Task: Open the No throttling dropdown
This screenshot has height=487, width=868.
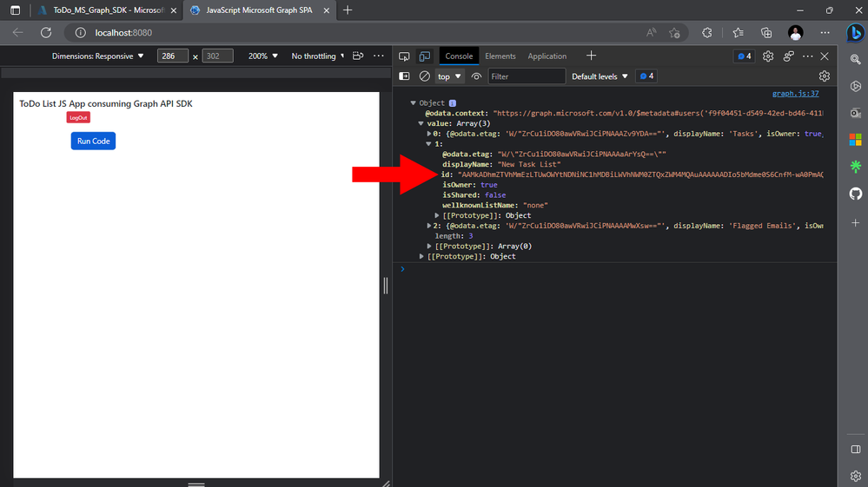Action: pos(318,56)
